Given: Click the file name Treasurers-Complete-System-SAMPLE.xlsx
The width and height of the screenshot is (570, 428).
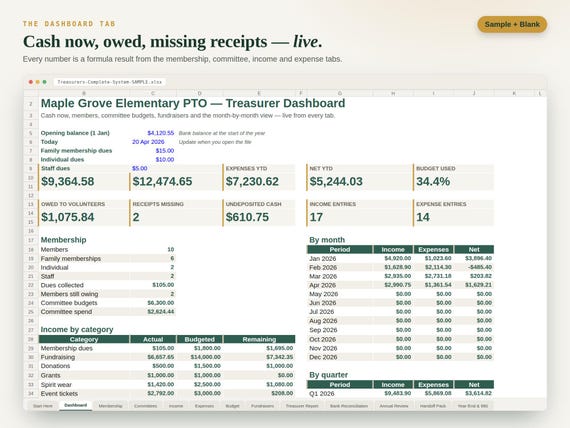Looking at the screenshot, I should point(109,82).
